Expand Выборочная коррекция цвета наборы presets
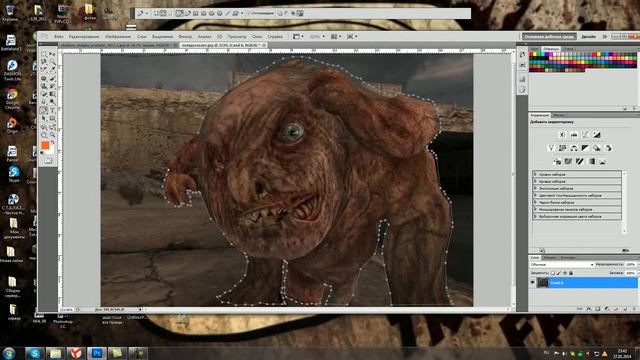This screenshot has height=360, width=640. (x=535, y=216)
